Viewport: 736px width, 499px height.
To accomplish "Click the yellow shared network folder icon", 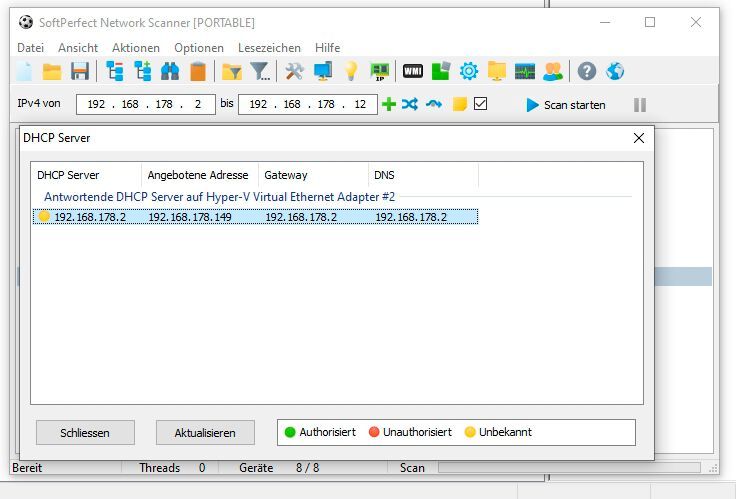I will pos(497,71).
